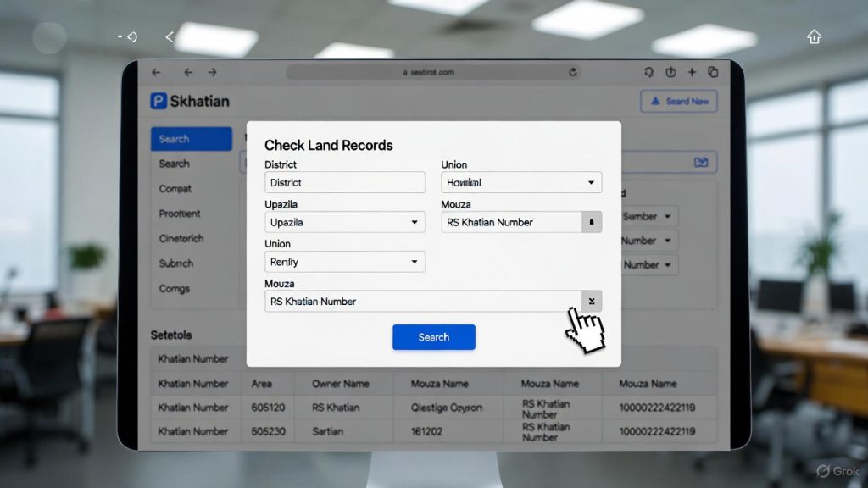This screenshot has height=488, width=868.
Task: Click the folder icon in the background search bar
Action: pyautogui.click(x=700, y=162)
